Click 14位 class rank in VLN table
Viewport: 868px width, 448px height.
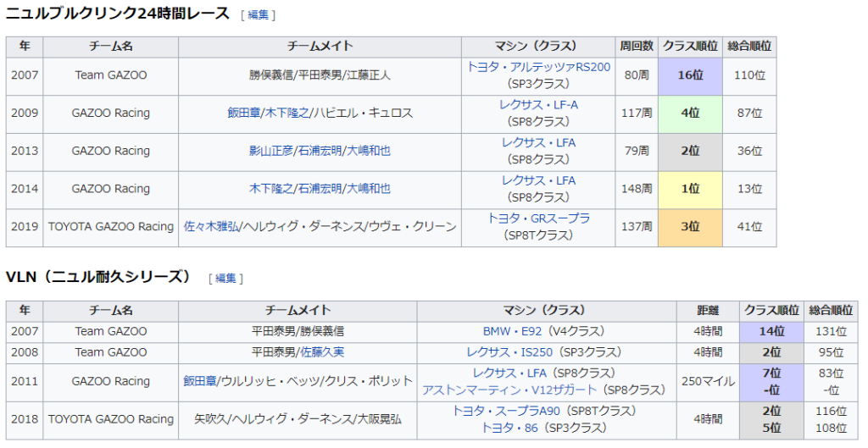771,332
